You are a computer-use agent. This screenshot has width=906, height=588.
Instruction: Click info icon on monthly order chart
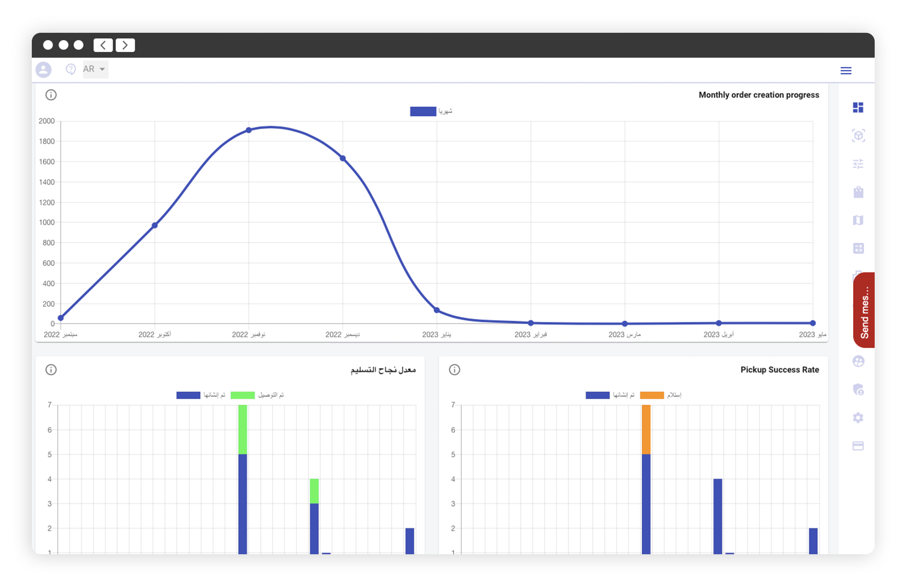pyautogui.click(x=51, y=95)
